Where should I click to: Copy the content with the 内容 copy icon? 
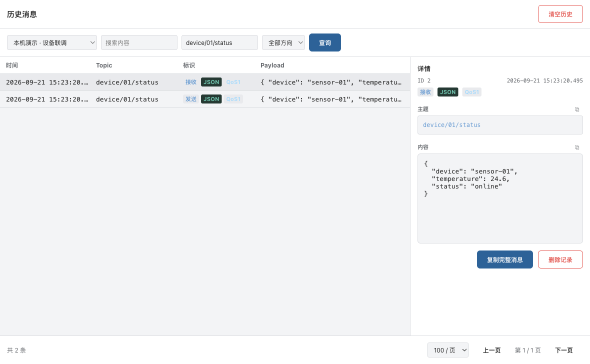[577, 147]
